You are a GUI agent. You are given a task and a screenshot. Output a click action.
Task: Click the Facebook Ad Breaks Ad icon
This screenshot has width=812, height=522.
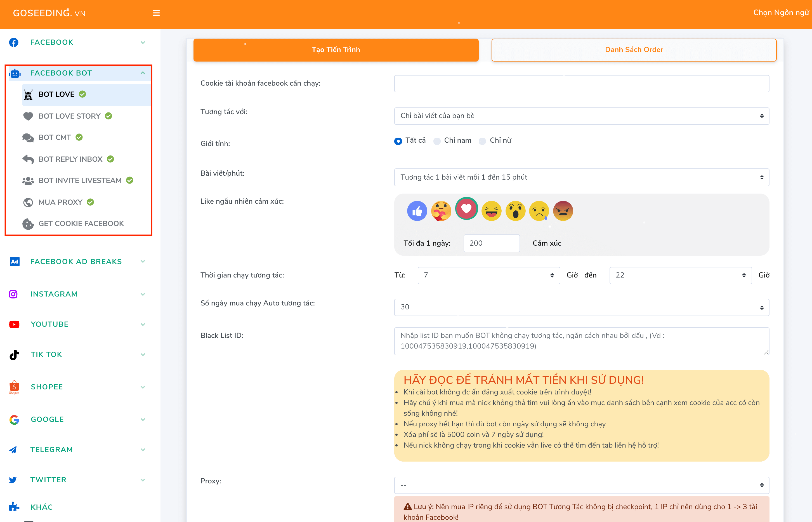(15, 261)
